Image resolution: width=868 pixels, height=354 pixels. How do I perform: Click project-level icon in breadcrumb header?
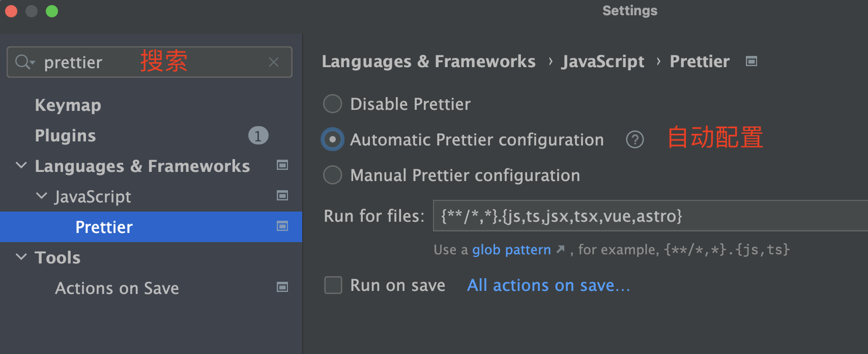(751, 62)
